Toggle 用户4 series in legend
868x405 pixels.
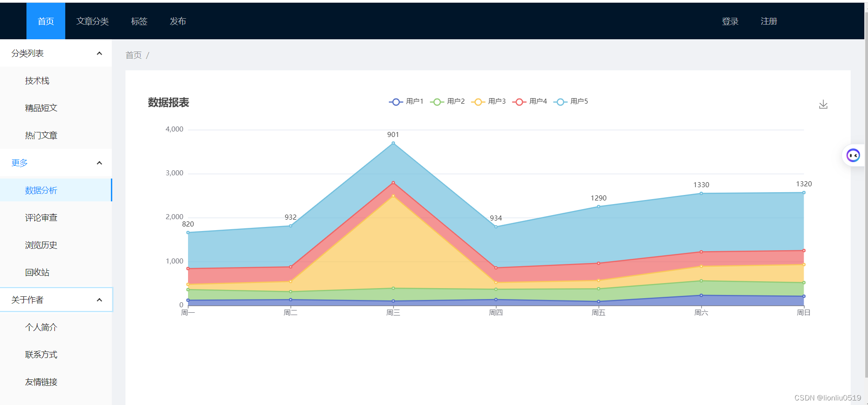[529, 101]
